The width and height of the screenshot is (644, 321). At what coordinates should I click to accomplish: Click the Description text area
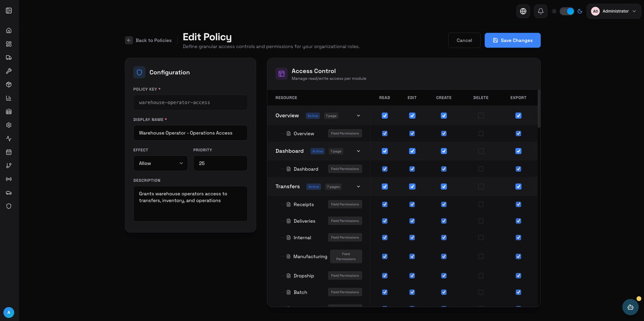point(190,204)
